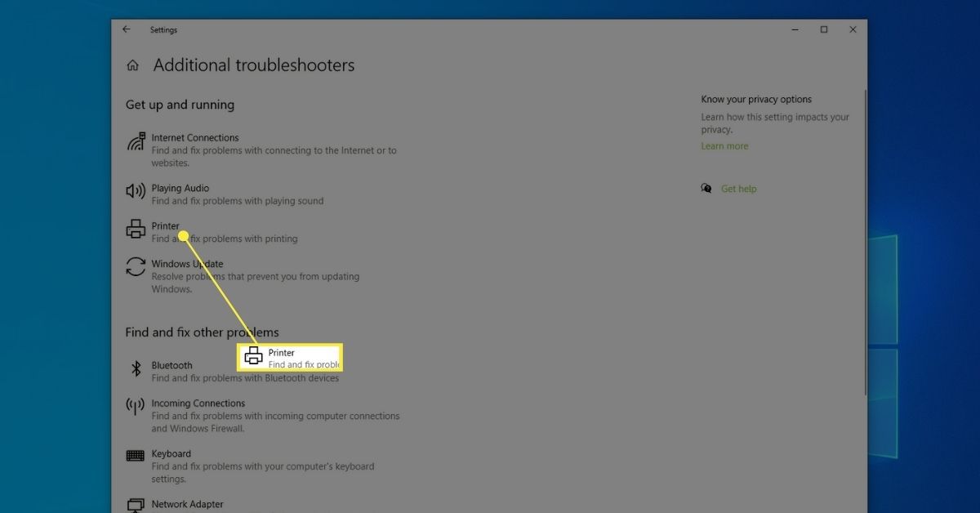Viewport: 980px width, 513px height.
Task: Open the Get help link
Action: [x=738, y=189]
